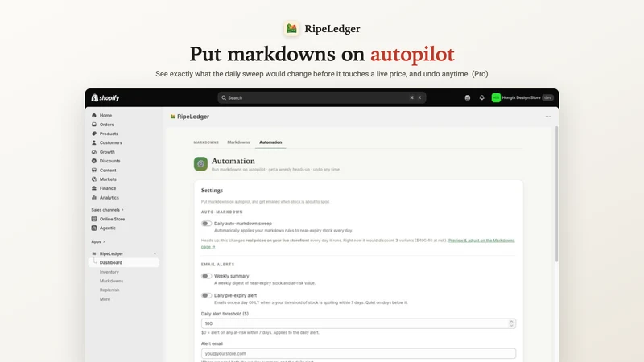Click the Alert email field

point(358,353)
